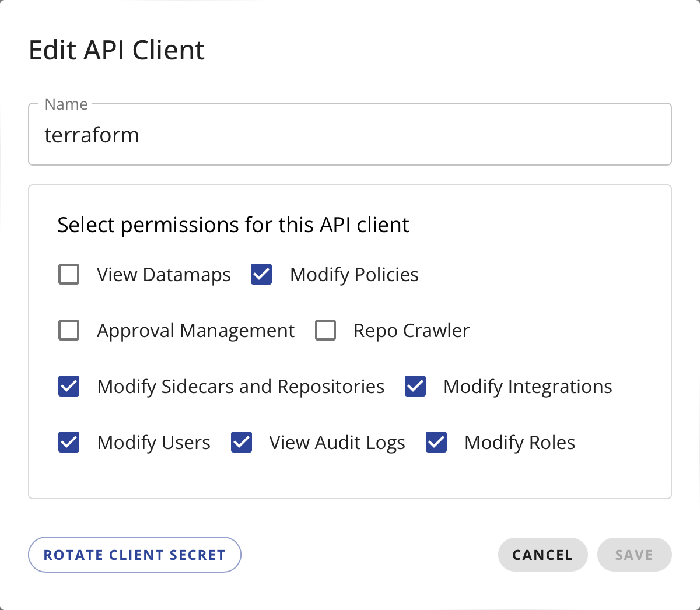Click the View Audit Logs label text
The image size is (700, 610).
337,443
